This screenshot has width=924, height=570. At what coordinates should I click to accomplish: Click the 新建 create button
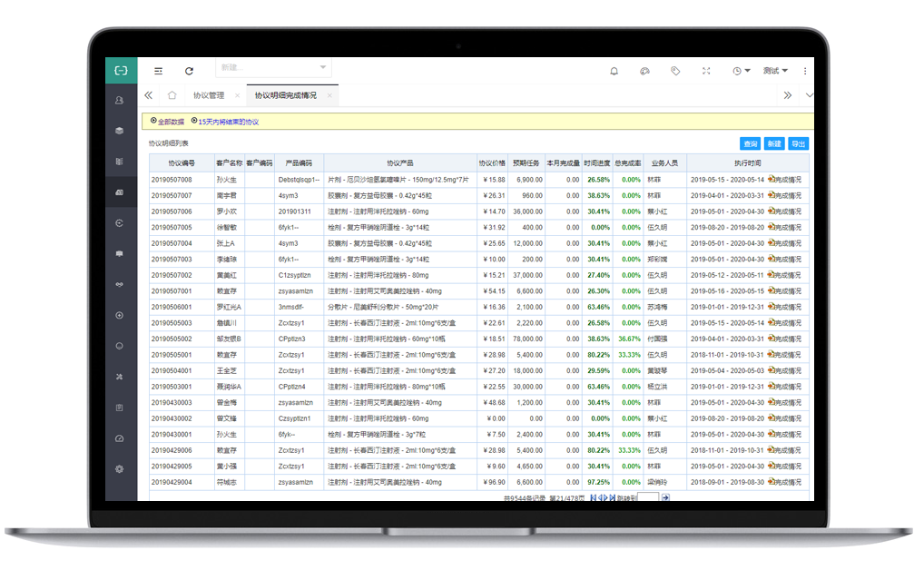point(774,143)
